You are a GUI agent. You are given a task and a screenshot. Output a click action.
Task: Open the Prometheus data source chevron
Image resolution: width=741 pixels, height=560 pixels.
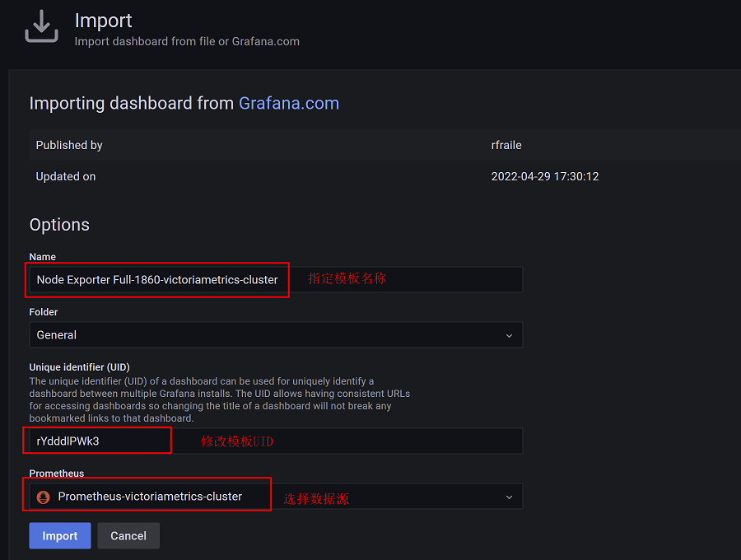point(509,497)
